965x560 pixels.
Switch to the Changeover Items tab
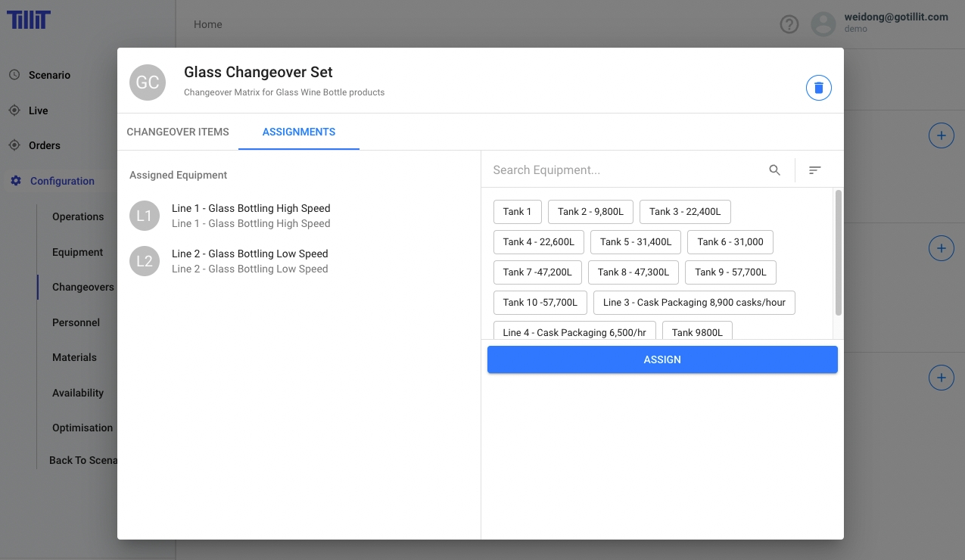coord(178,132)
